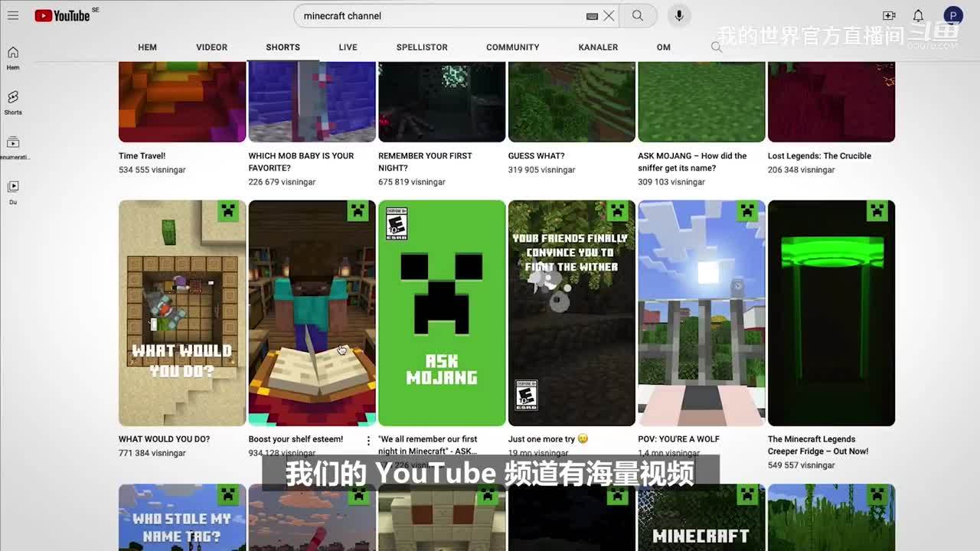Image resolution: width=980 pixels, height=551 pixels.
Task: Open the fight the Wither short thumbnail
Action: coord(572,313)
